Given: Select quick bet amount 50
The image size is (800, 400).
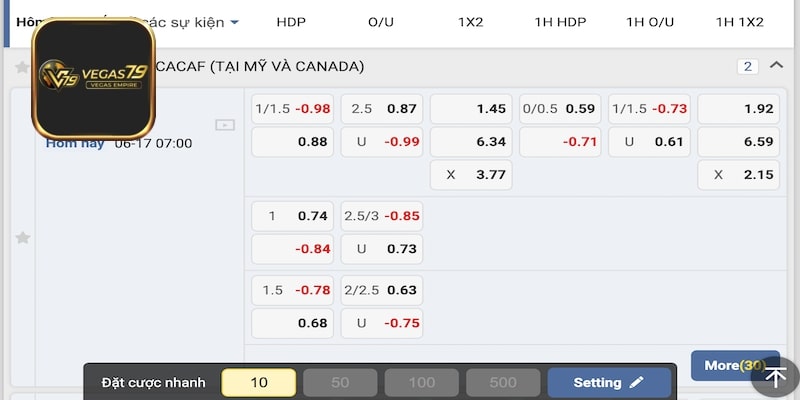Looking at the screenshot, I should pos(340,382).
